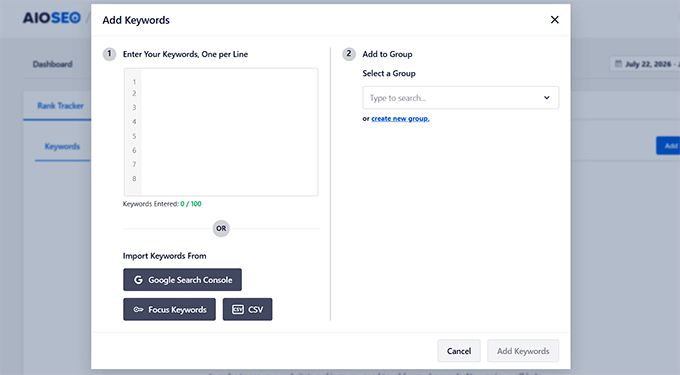Import keywords from Google Search Console

click(x=182, y=280)
